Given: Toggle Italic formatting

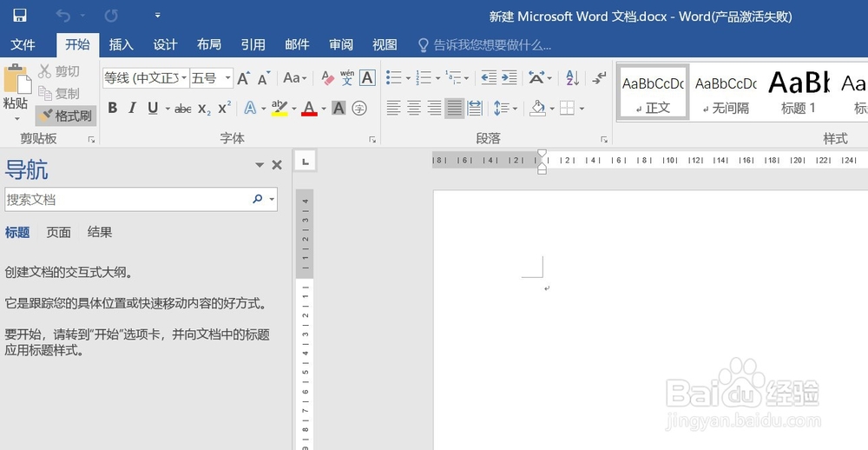Looking at the screenshot, I should [132, 108].
